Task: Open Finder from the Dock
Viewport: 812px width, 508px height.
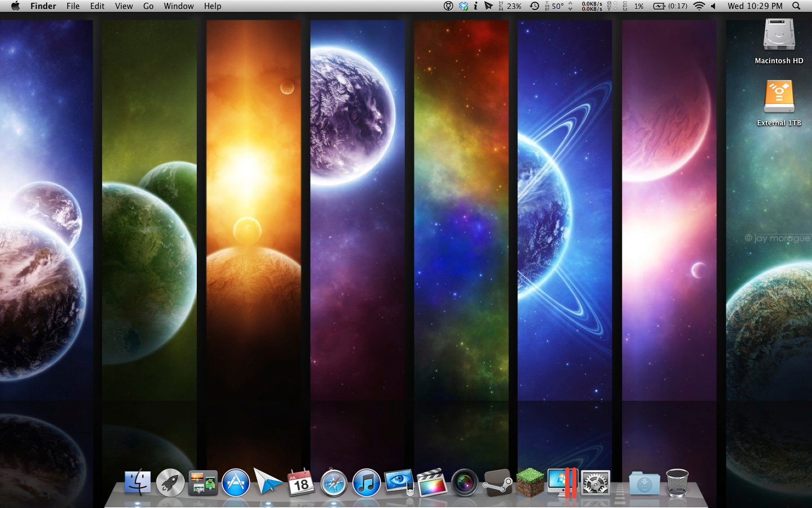Action: pos(138,483)
